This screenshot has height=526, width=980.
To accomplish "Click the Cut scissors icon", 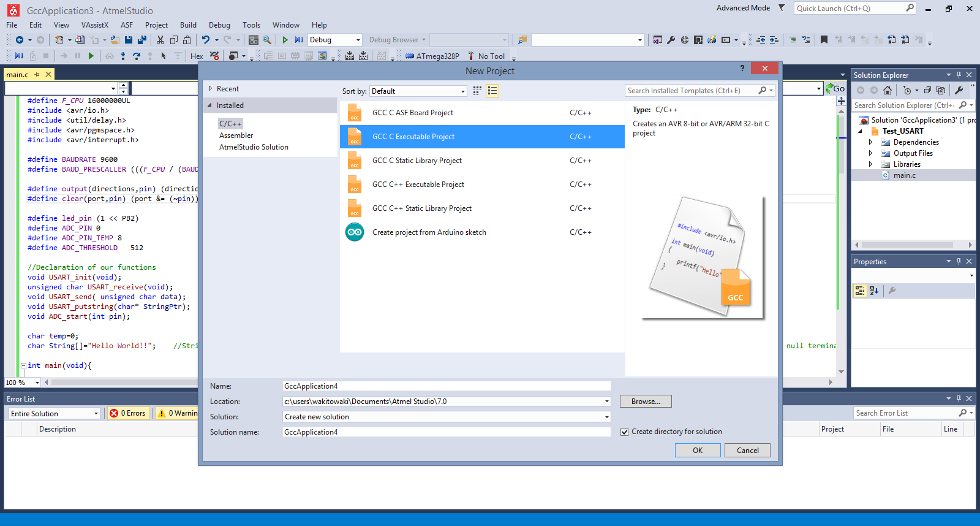I will coord(160,40).
